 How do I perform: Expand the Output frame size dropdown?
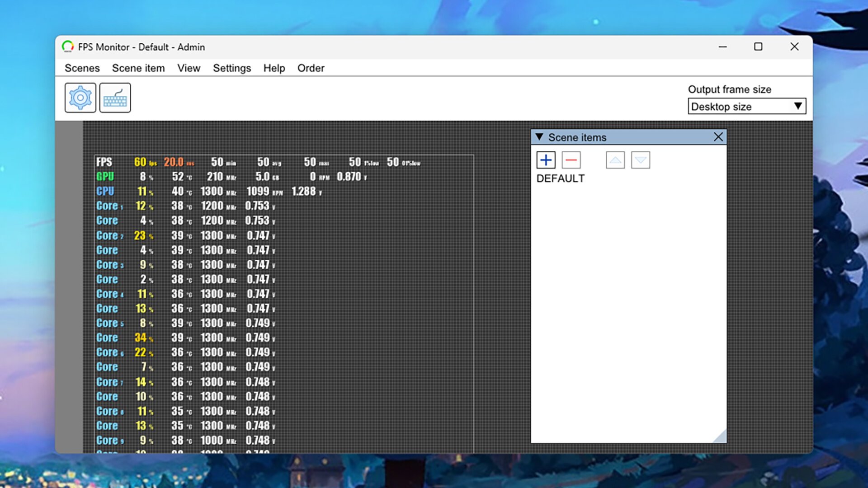point(797,107)
